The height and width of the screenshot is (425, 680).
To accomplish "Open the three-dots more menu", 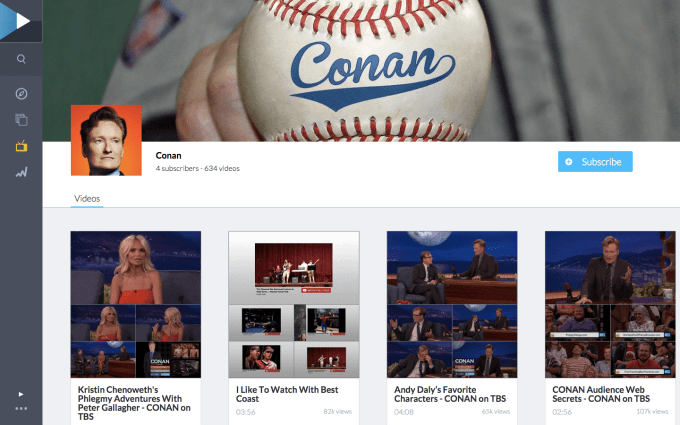I will tap(21, 409).
